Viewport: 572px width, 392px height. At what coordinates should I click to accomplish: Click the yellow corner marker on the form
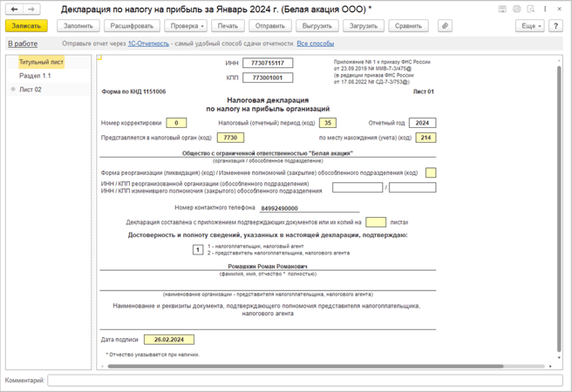[x=99, y=57]
